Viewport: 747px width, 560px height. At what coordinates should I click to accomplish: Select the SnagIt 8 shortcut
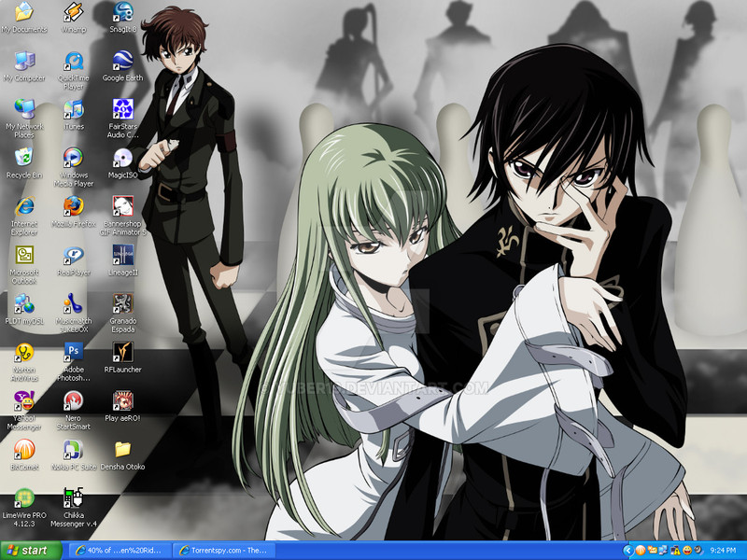(123, 18)
